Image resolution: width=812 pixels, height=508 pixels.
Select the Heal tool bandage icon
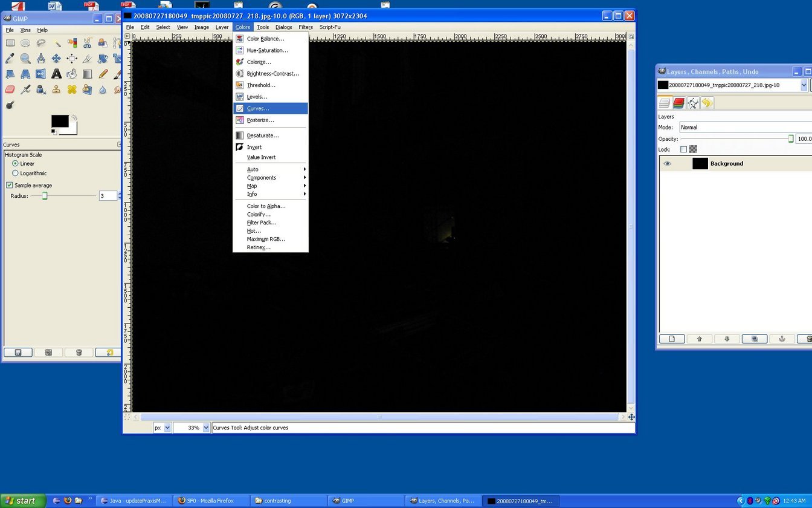(72, 90)
